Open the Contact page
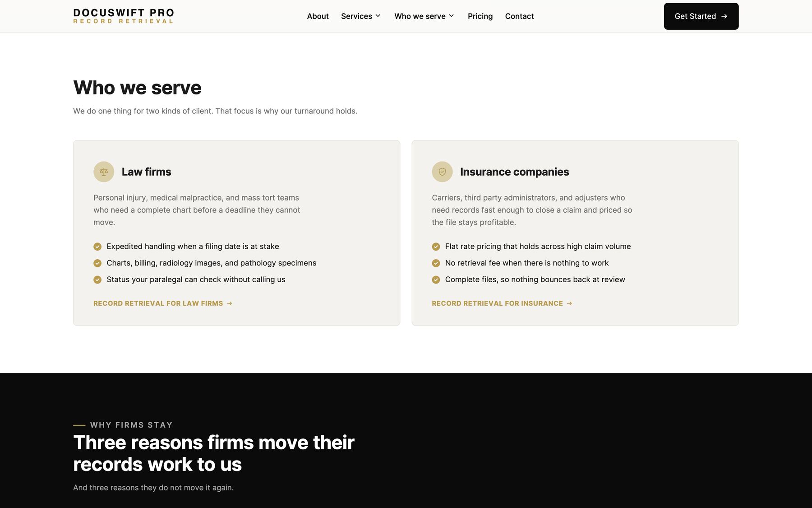Viewport: 812px width, 508px height. tap(519, 16)
